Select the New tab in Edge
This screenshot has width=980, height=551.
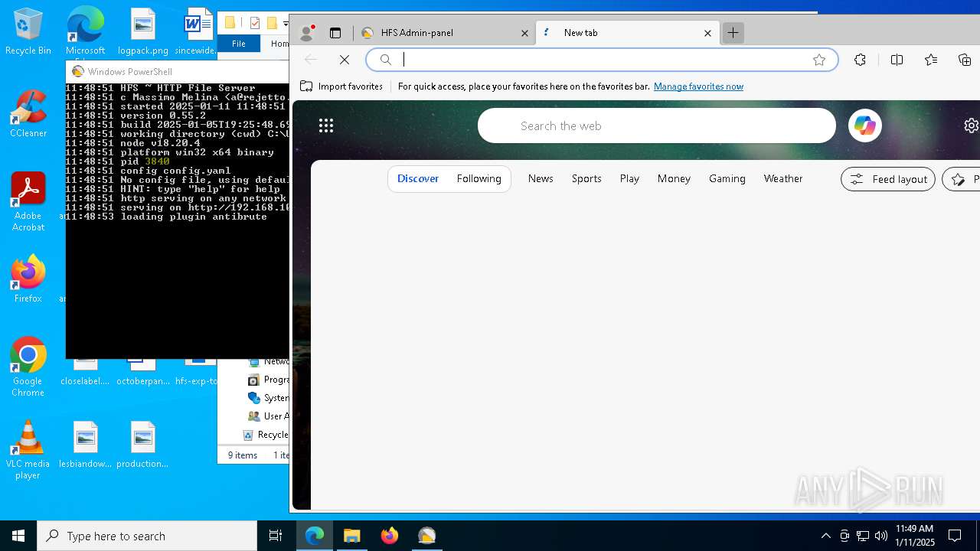point(627,33)
